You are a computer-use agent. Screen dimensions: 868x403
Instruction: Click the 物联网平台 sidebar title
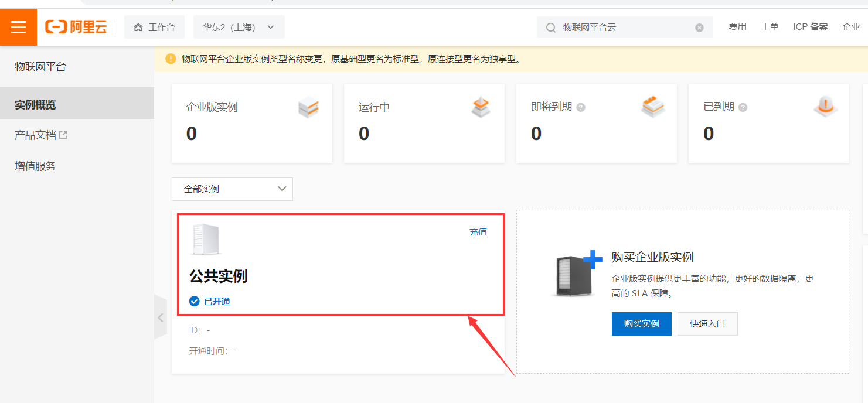click(40, 67)
